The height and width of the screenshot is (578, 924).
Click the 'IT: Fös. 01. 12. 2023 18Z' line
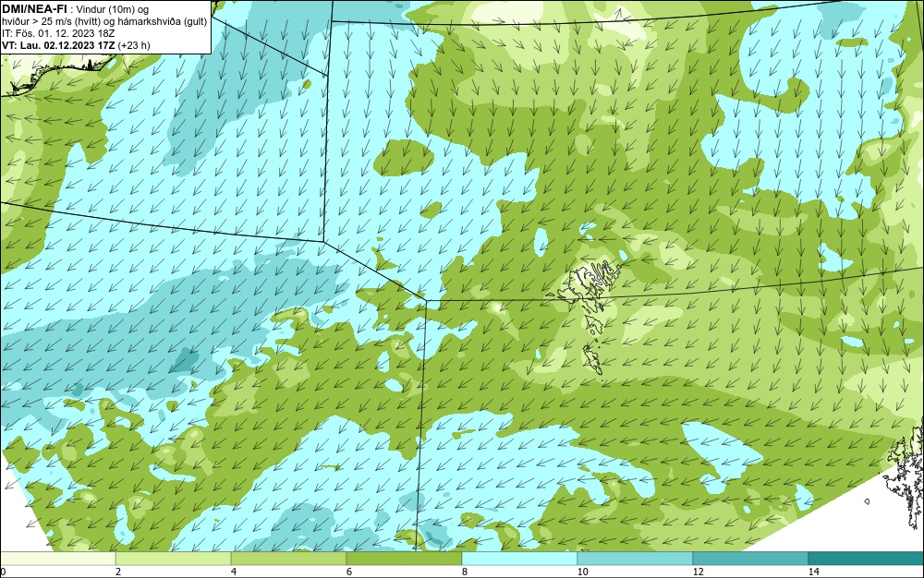(x=58, y=33)
